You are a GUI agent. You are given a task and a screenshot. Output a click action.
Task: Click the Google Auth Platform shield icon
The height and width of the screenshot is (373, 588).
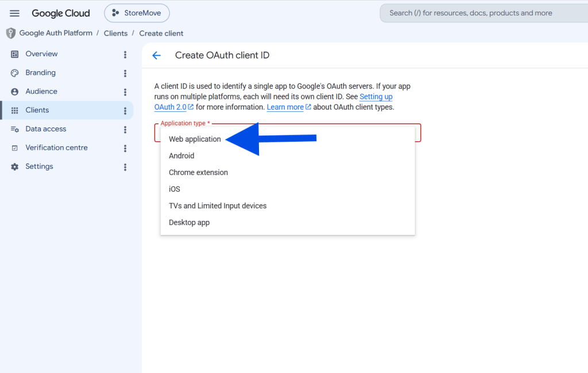[11, 33]
